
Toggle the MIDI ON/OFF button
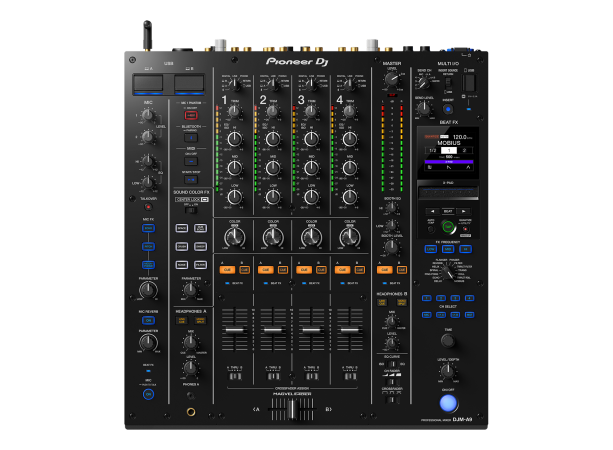[191, 161]
